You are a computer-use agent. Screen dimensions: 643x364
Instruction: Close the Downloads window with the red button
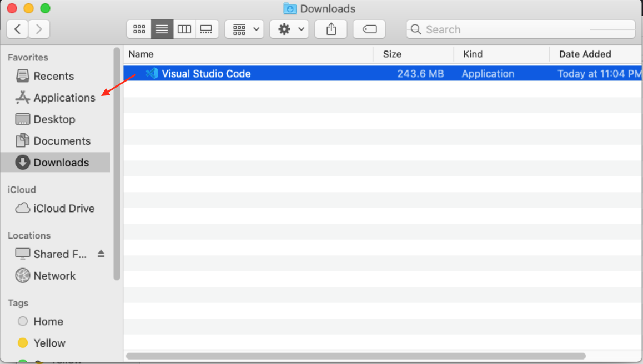[x=12, y=8]
